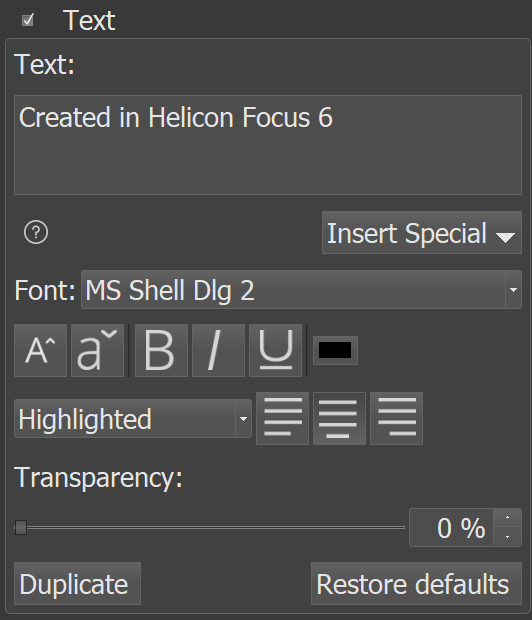Increase font size with the A-up icon
Image resolution: width=532 pixels, height=620 pixels.
click(x=40, y=350)
